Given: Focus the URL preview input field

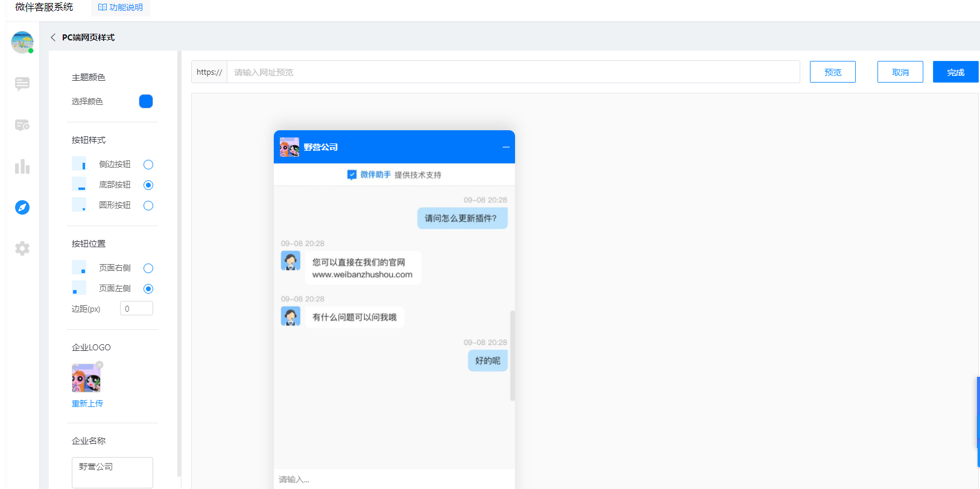Looking at the screenshot, I should [x=513, y=72].
